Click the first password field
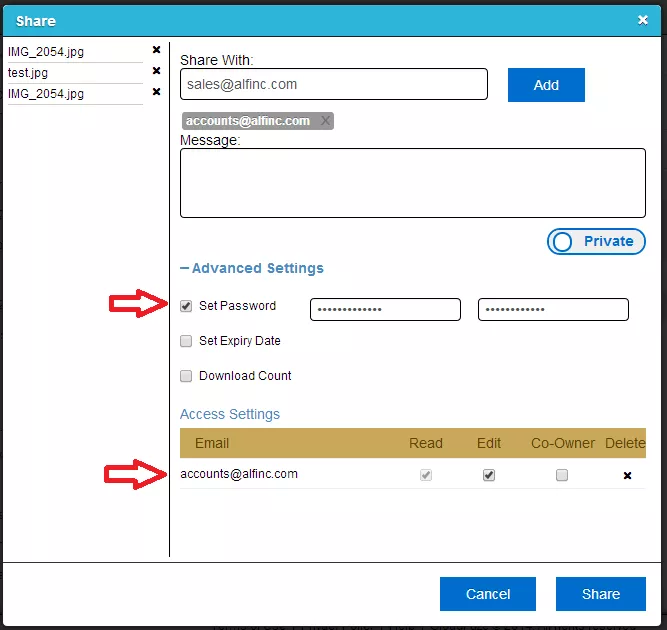The image size is (667, 630). [x=385, y=309]
